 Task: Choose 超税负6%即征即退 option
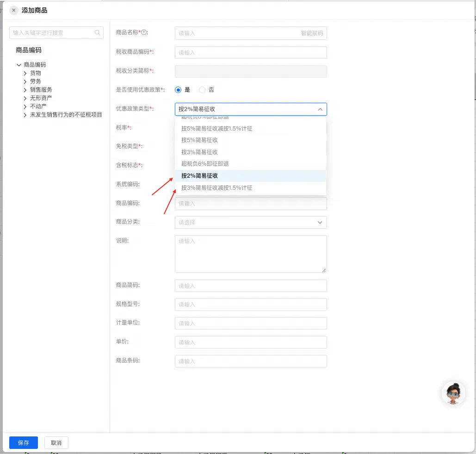click(x=205, y=164)
